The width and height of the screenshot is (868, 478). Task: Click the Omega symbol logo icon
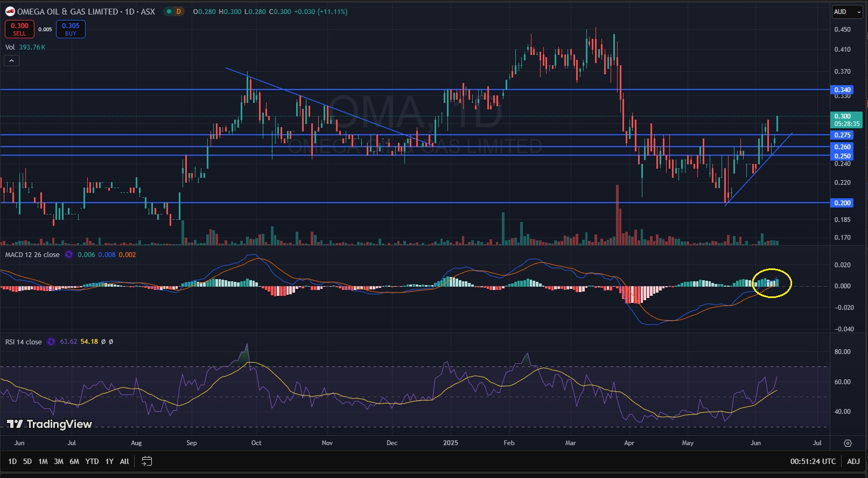pos(10,11)
